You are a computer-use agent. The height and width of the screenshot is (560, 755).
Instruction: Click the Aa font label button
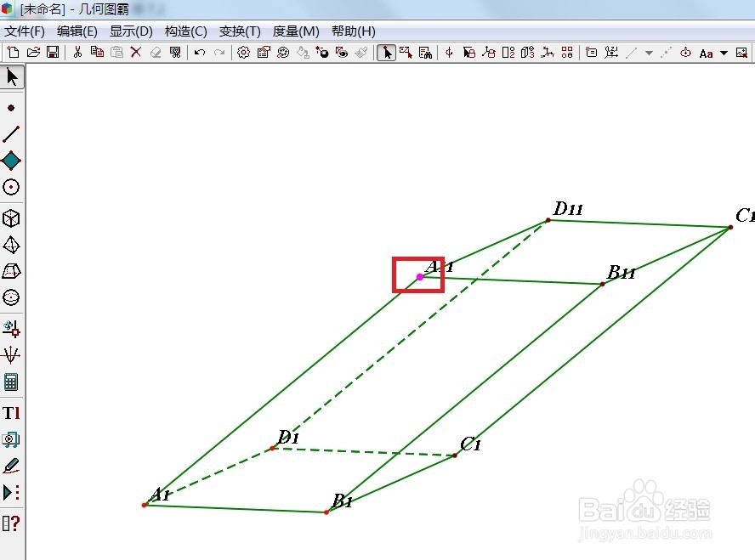706,53
